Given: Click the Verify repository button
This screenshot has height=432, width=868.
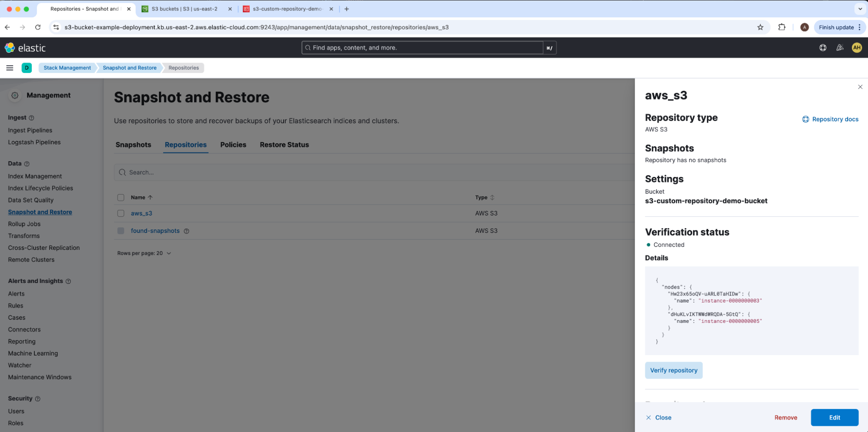Looking at the screenshot, I should coord(673,370).
